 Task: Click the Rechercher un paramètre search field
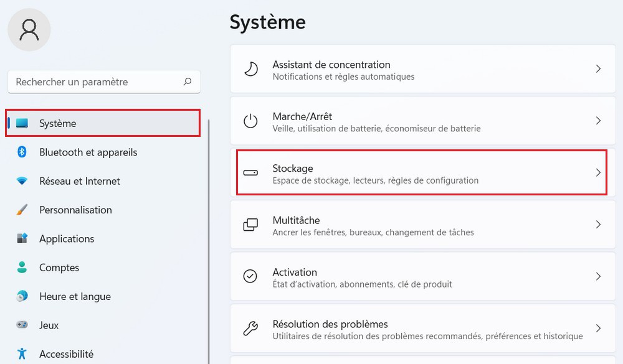93,82
